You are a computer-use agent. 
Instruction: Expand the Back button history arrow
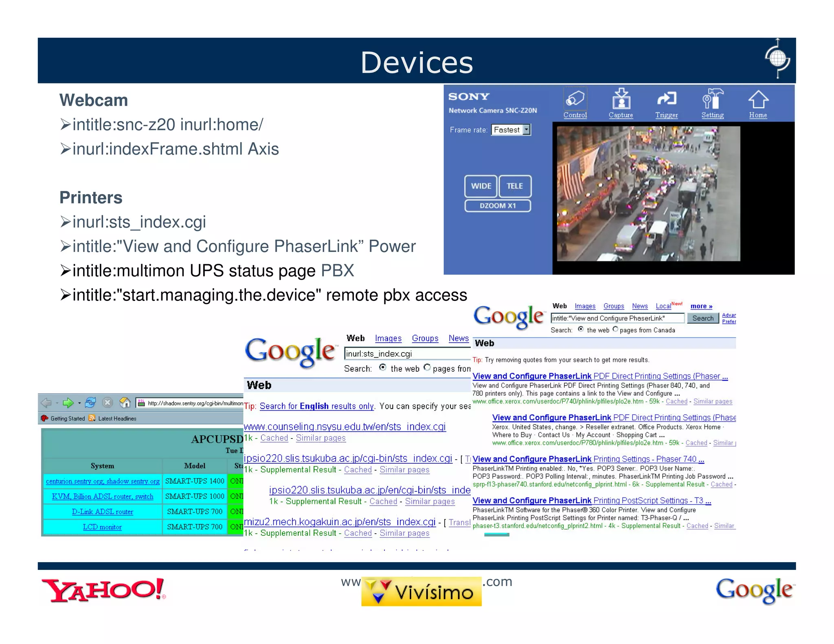(57, 403)
